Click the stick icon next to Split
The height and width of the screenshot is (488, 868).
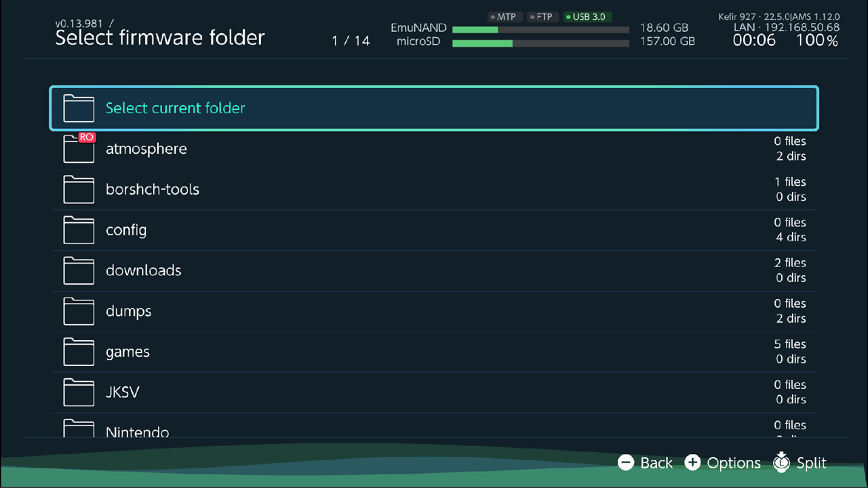point(782,462)
